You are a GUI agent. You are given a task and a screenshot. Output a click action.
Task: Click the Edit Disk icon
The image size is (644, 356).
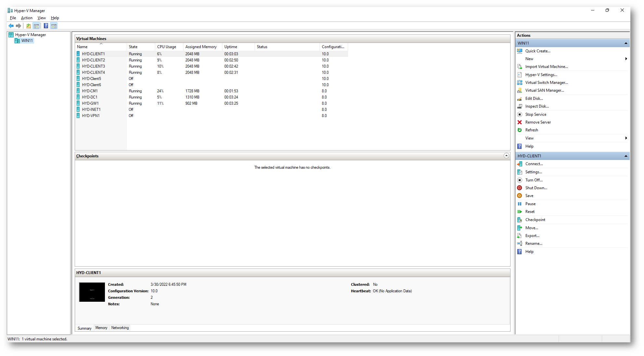point(520,99)
